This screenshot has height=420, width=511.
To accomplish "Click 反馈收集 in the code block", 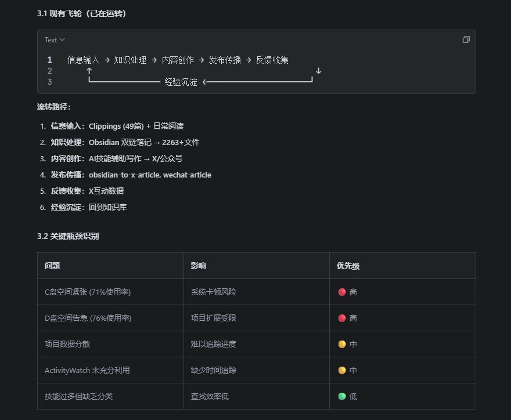I will pyautogui.click(x=272, y=60).
